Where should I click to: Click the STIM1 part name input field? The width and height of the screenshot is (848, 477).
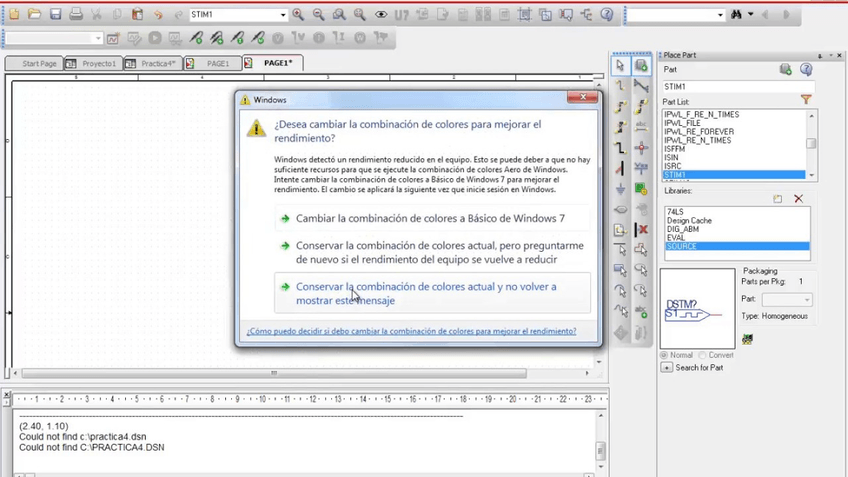click(x=737, y=87)
